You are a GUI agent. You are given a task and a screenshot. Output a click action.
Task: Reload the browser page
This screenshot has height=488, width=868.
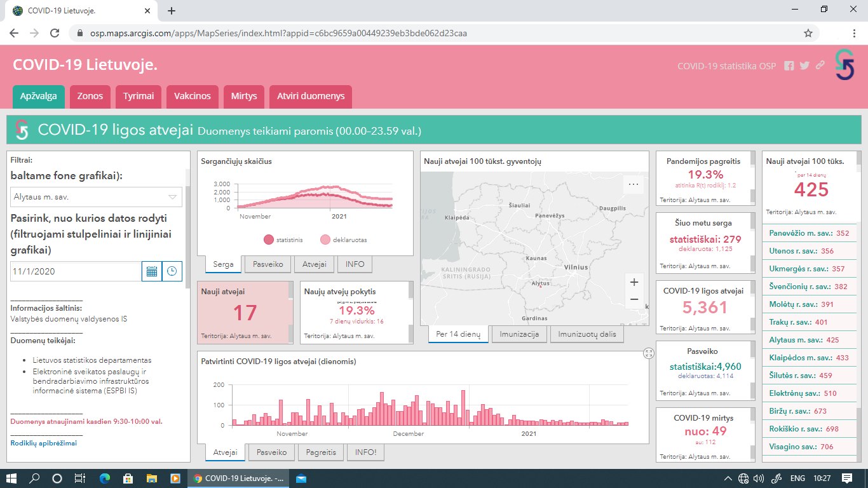[x=55, y=33]
